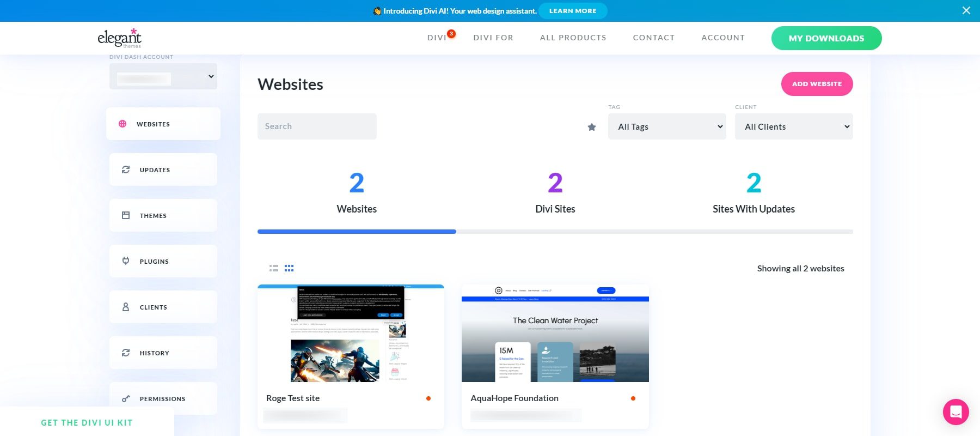This screenshot has height=436, width=980.
Task: Click the refresh icon beside History
Action: coord(126,353)
